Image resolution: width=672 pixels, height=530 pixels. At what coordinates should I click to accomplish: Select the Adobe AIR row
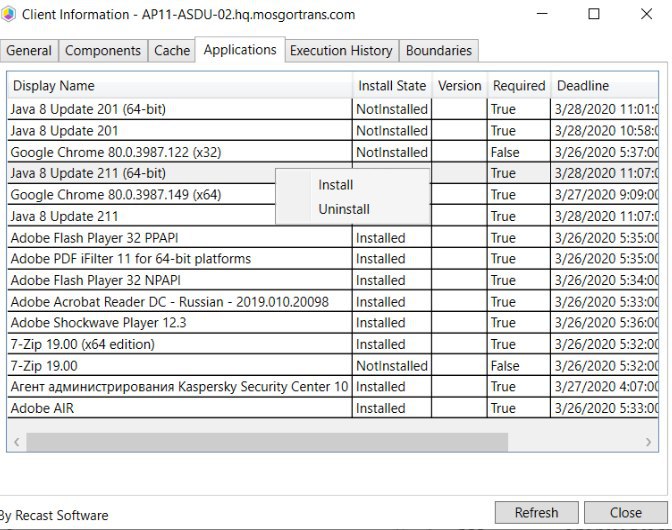point(333,408)
